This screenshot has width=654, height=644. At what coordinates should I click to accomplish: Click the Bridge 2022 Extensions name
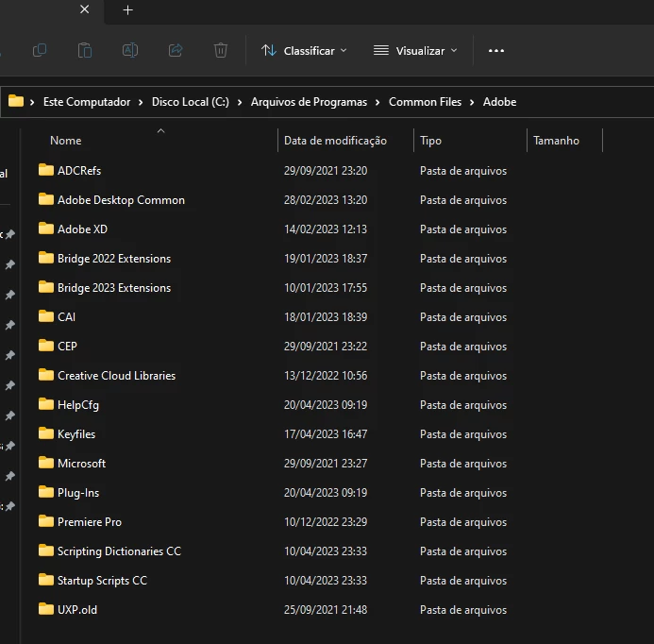114,259
